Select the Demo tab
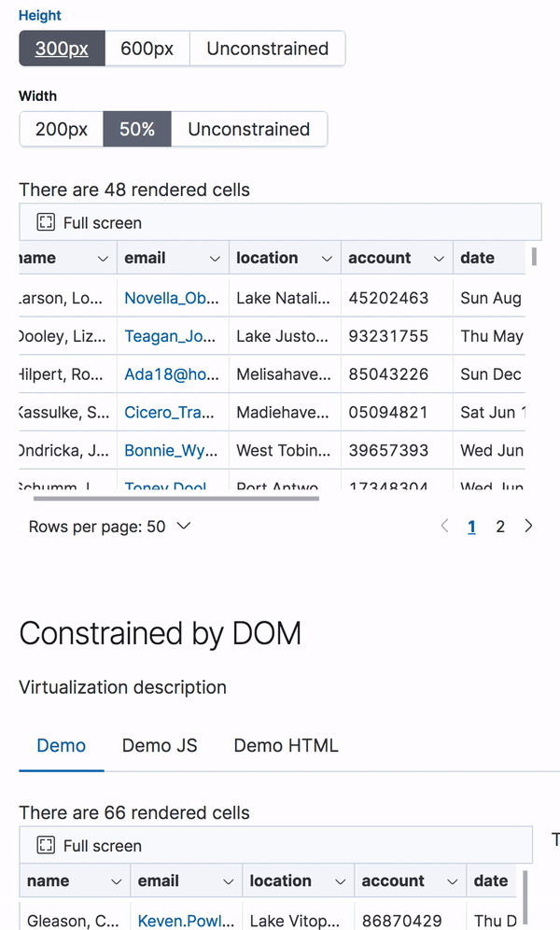This screenshot has width=560, height=930. coord(61,745)
